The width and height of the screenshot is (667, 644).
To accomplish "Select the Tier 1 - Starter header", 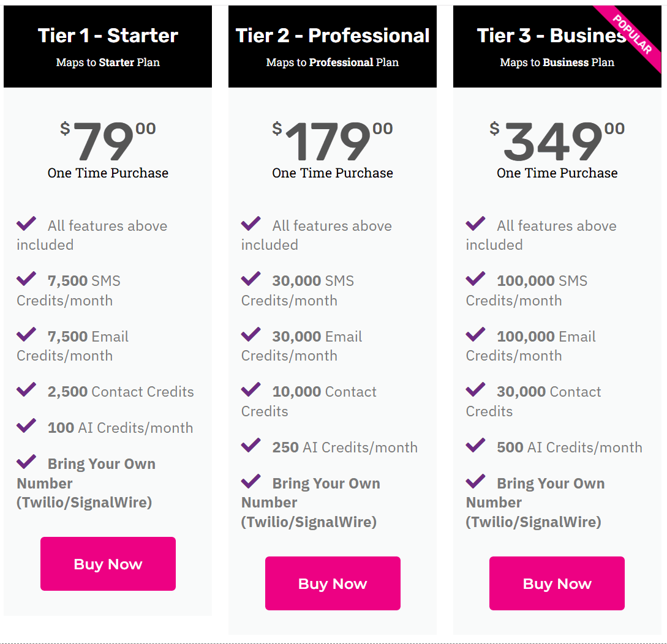I will click(108, 36).
